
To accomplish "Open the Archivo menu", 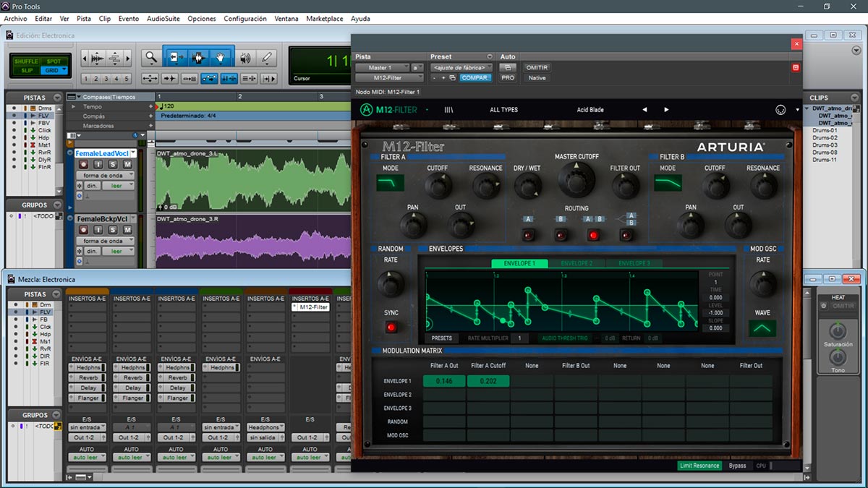I will [16, 19].
